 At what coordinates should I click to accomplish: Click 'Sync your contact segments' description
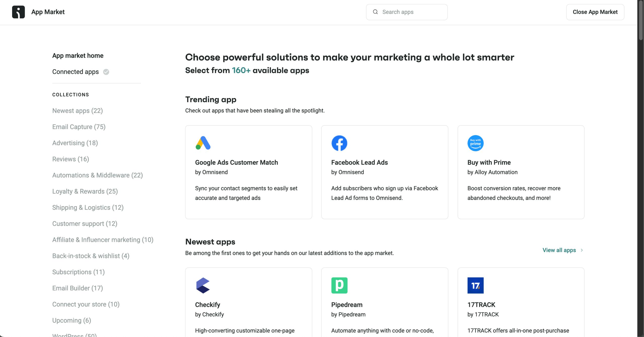[246, 193]
